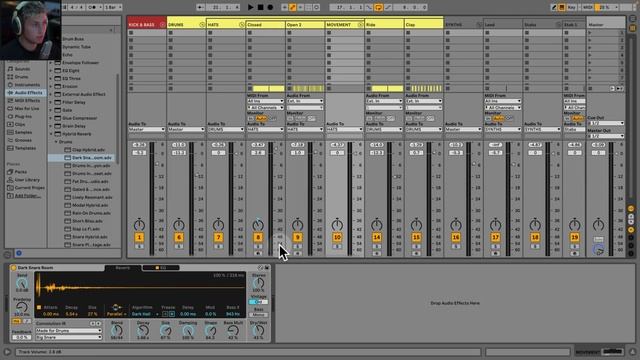Toggle track activator 10

tap(337, 237)
